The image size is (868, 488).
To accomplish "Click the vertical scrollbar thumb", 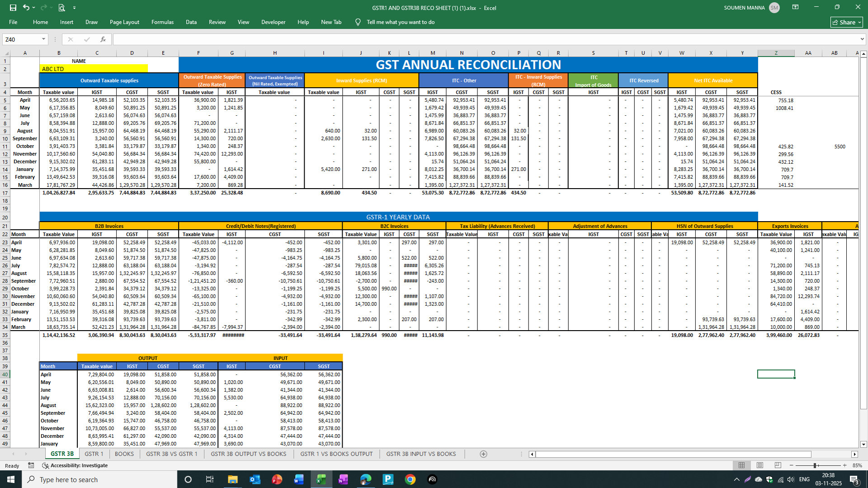I will 863,234.
